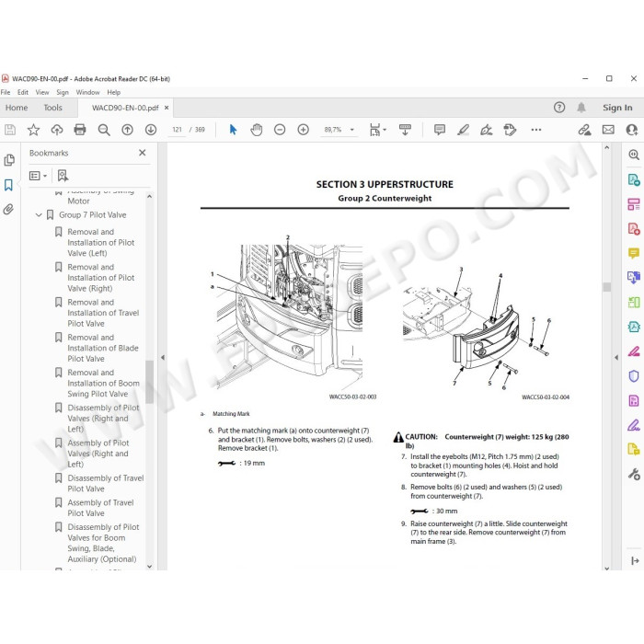Screen dimensions: 644x644
Task: Open the View menu
Action: [x=42, y=92]
